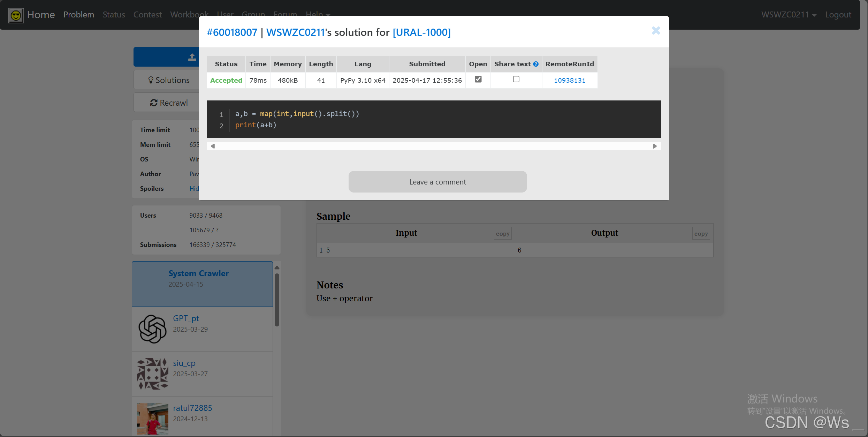The image size is (868, 437).
Task: Click the siu_cp avatar image
Action: pos(152,374)
